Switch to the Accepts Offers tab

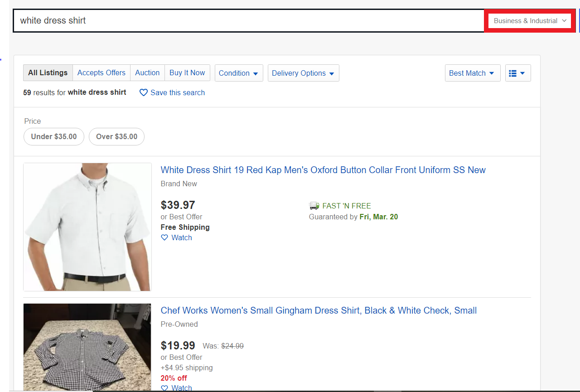[101, 73]
